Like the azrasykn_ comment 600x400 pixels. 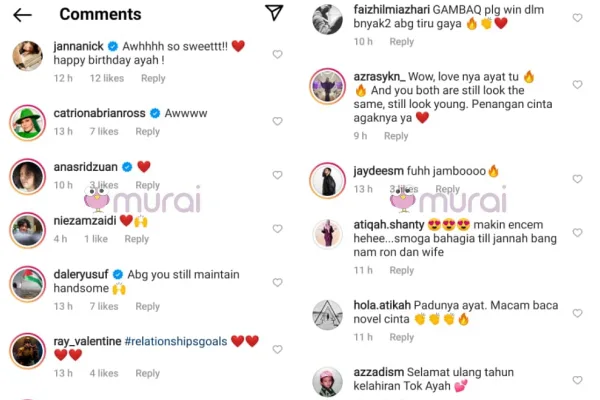tap(577, 84)
